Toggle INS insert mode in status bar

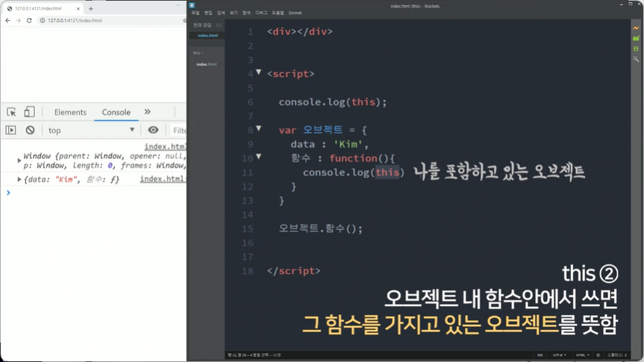(540, 355)
